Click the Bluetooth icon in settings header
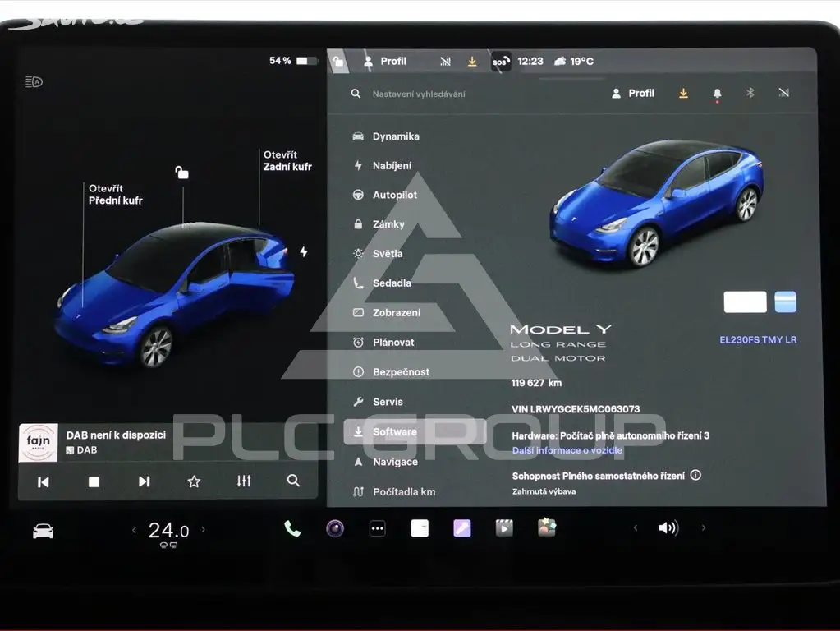Screen dimensions: 840x631 coord(750,93)
